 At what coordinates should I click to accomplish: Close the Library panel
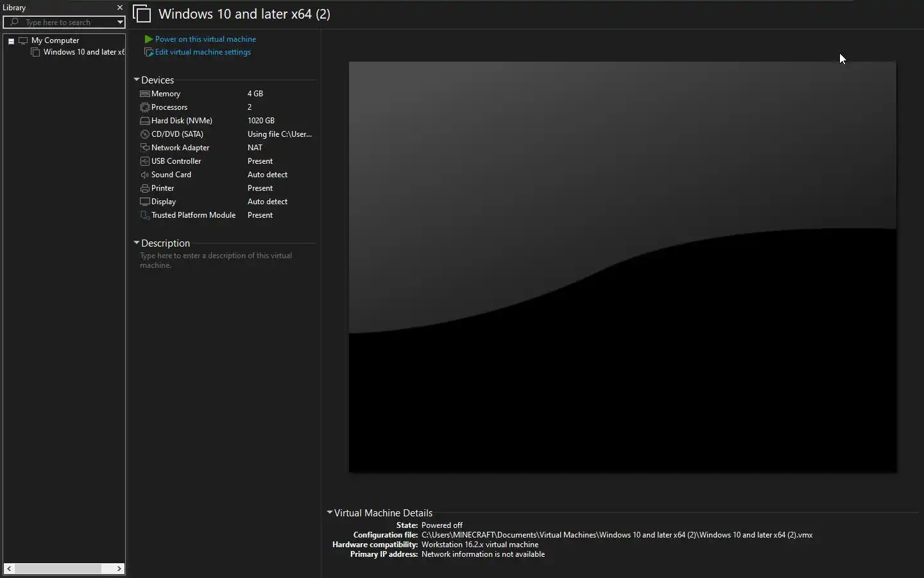click(119, 8)
